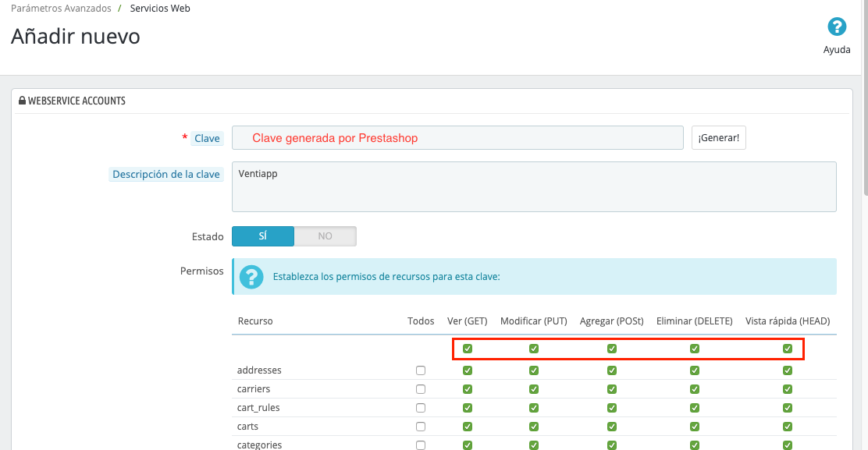
Task: Uncheck Eliminar (DELETE) for addresses
Action: pos(694,370)
